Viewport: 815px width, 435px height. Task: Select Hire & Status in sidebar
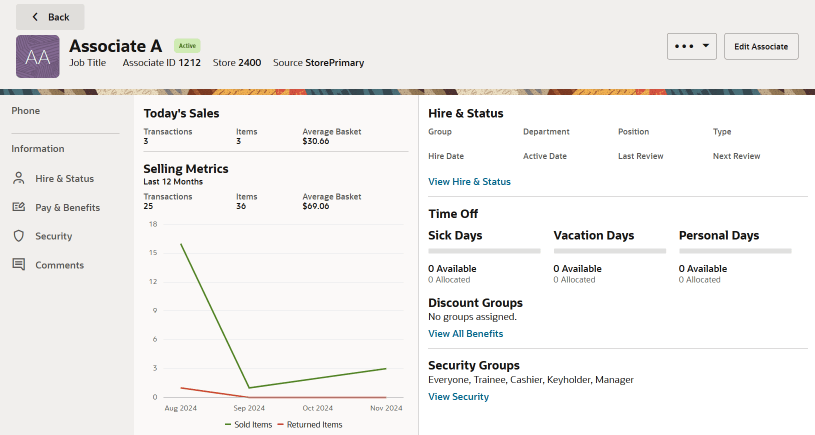(64, 178)
